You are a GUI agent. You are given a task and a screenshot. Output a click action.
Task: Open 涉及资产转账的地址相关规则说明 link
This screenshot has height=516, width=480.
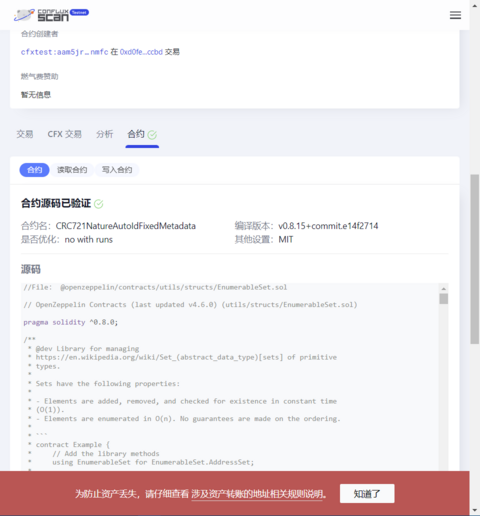click(x=257, y=494)
